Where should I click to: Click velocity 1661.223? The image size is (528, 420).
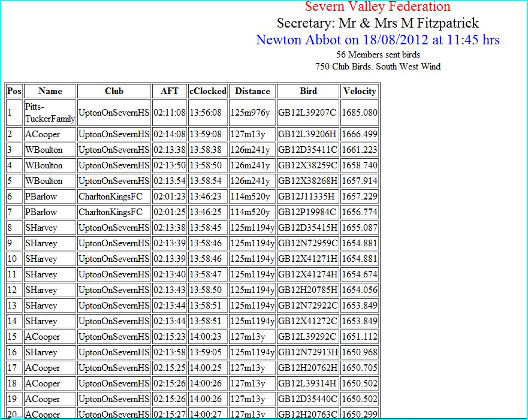(360, 150)
